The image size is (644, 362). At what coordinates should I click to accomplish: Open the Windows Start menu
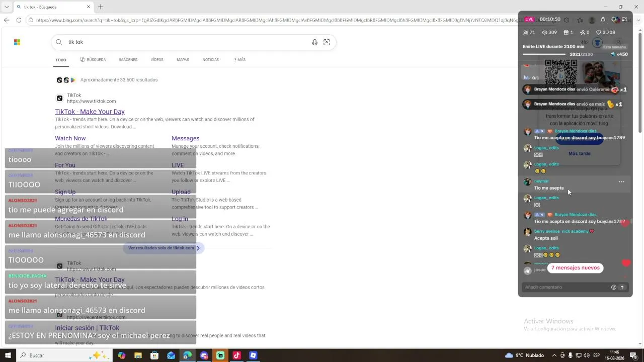click(8, 355)
